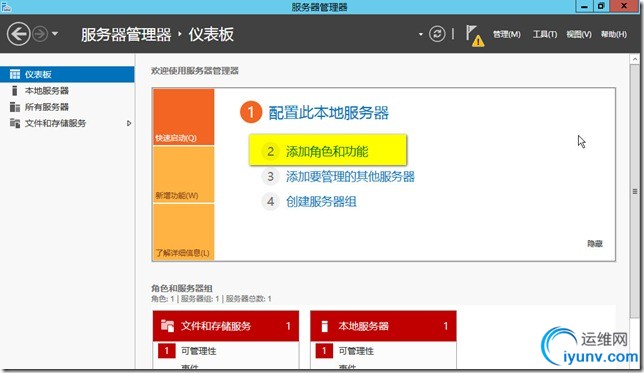Open the notifications flag with warning
This screenshot has width=644, height=373.
coord(474,36)
